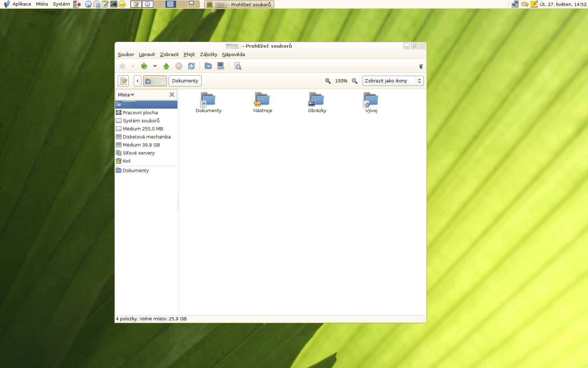This screenshot has height=368, width=588.
Task: Expand the Místa side pane selector
Action: point(126,95)
